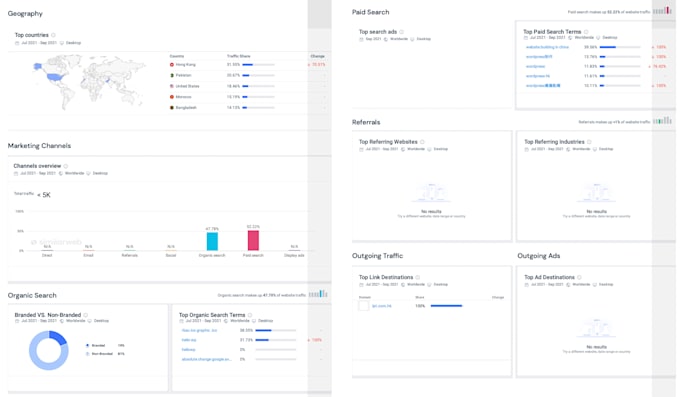Open the first paid search term link
Image resolution: width=680 pixels, height=397 pixels.
point(547,47)
